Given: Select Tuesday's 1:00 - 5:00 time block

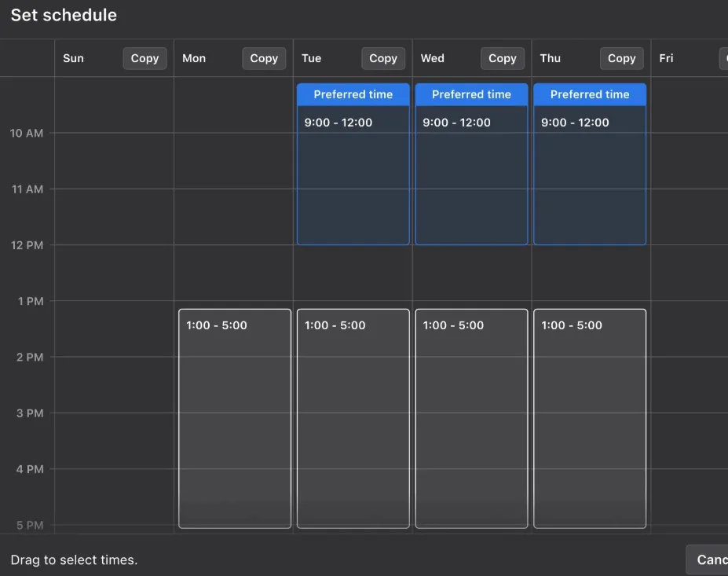Looking at the screenshot, I should pos(353,419).
